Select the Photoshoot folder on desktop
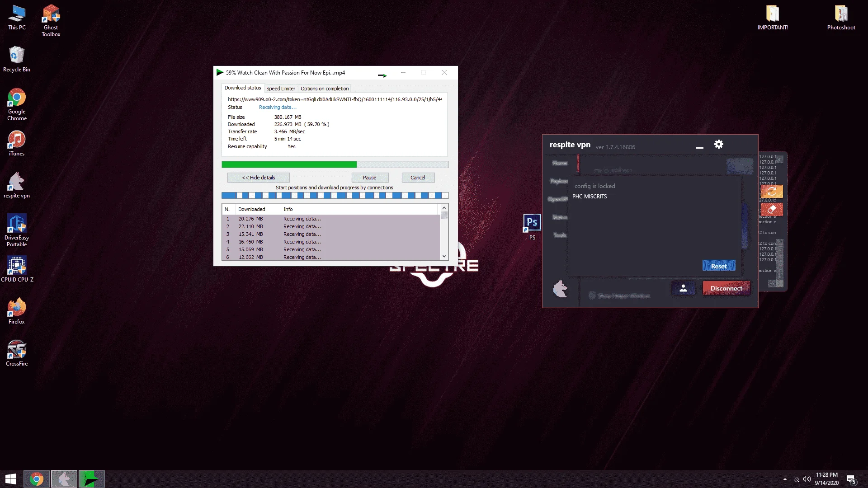This screenshot has height=488, width=868. point(841,18)
